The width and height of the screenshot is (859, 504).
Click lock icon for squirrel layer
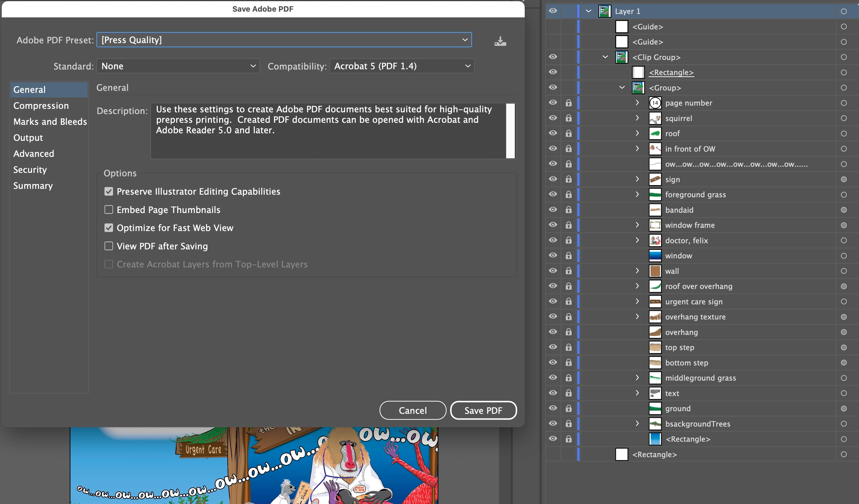568,118
